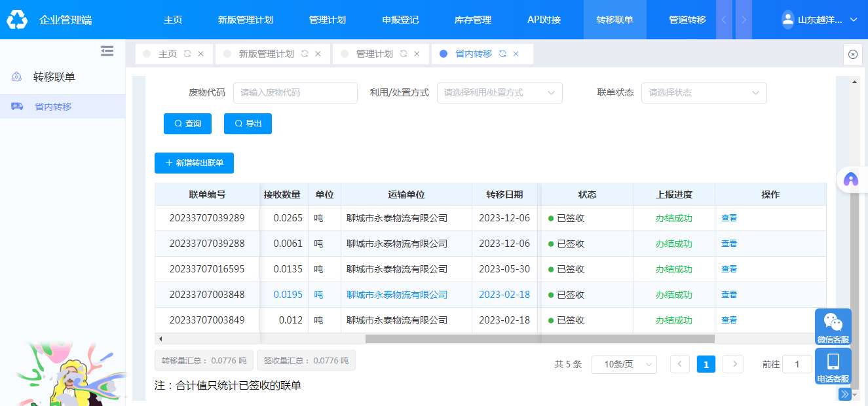This screenshot has width=868, height=406.
Task: Open the 利用/处置方式 dropdown
Action: [499, 93]
